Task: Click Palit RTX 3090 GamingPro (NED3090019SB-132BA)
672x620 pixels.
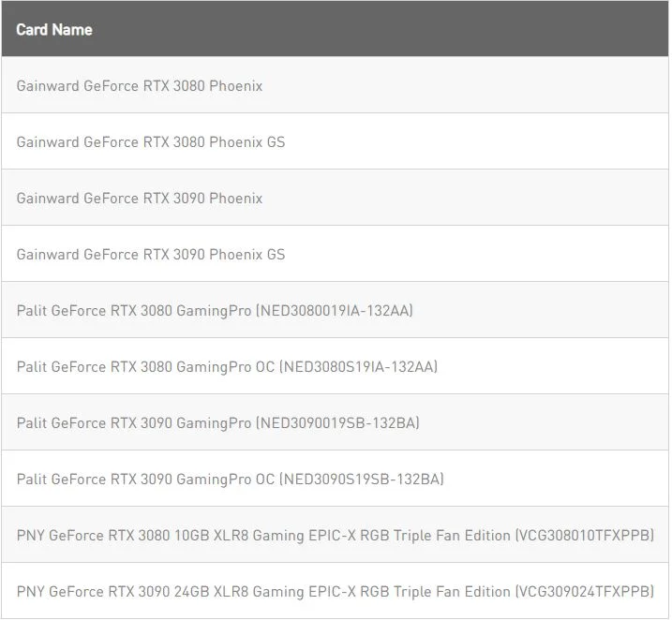Action: pos(335,422)
